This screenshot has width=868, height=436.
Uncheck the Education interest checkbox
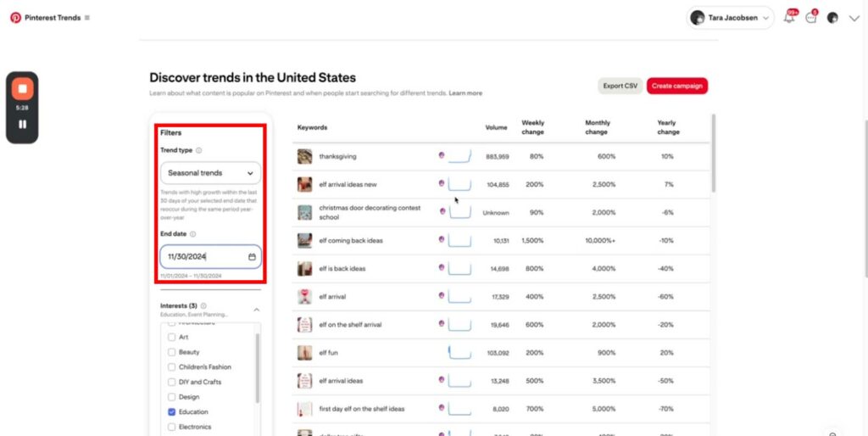click(x=171, y=411)
